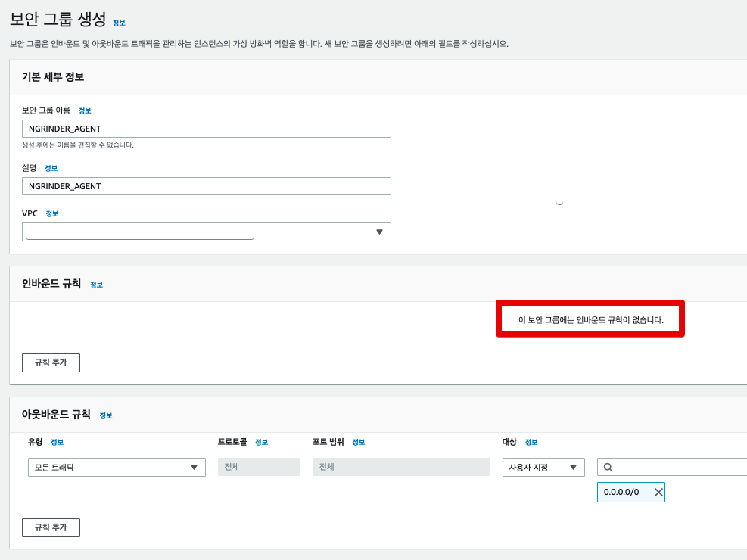Click 정보 link next to 포트 범위
This screenshot has height=560, width=747.
pyautogui.click(x=359, y=443)
